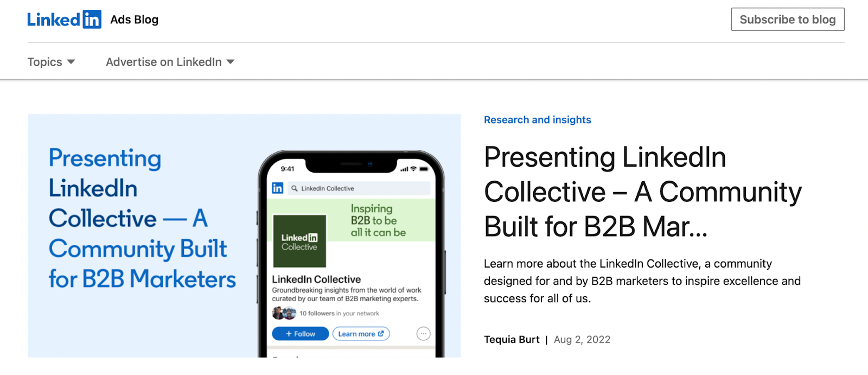868x375 pixels.
Task: Click the '10 followers in your network' text
Action: [340, 314]
